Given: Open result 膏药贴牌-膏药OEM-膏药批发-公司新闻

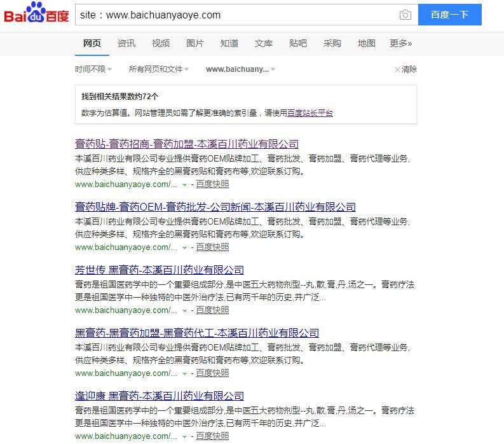Looking at the screenshot, I should point(215,207).
